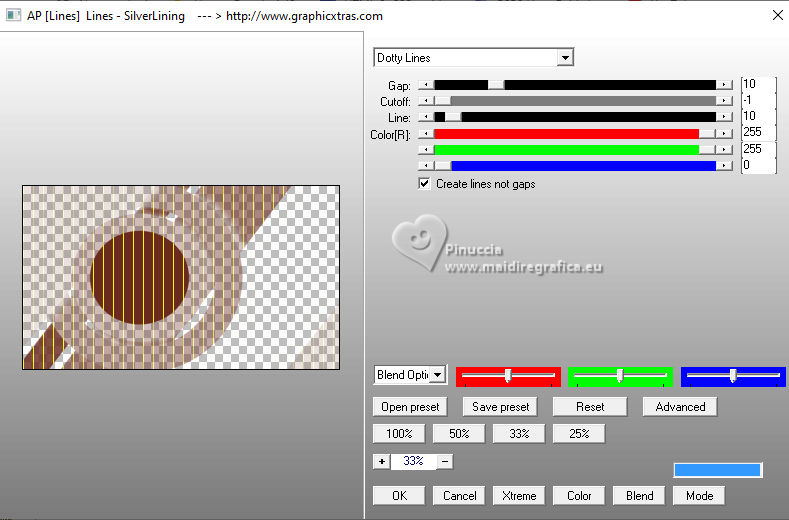Click the AP Lines title bar icon
Screen dimensions: 789x520
pyautogui.click(x=13, y=15)
